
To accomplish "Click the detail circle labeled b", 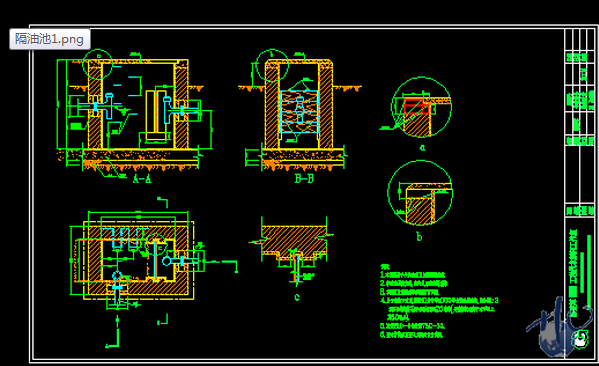I will (420, 193).
